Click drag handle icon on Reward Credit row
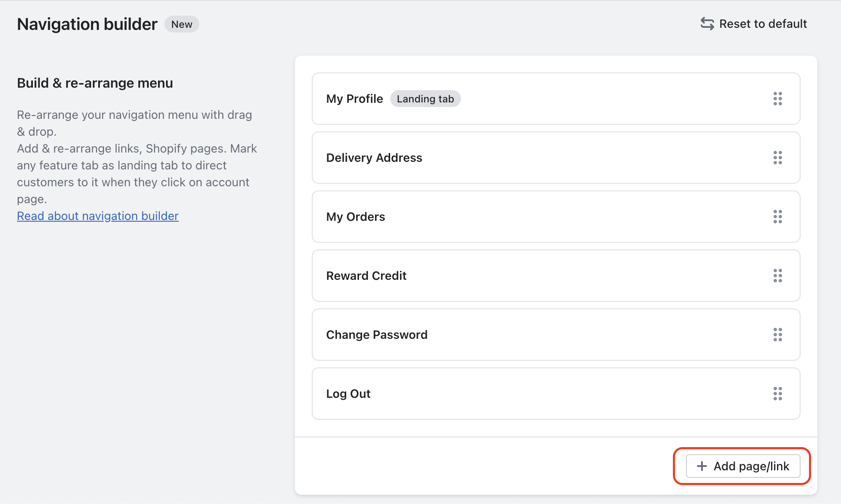This screenshot has height=504, width=841. 777,276
